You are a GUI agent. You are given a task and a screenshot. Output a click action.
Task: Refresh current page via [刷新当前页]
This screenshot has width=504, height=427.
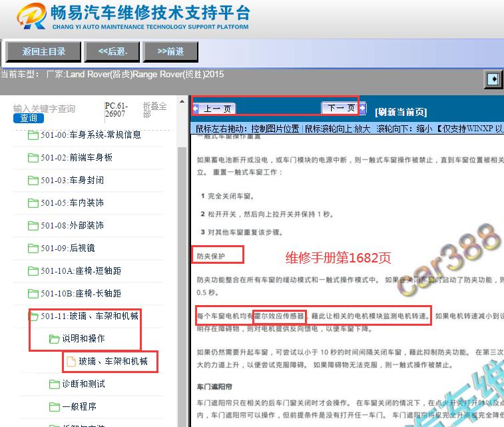click(x=401, y=112)
